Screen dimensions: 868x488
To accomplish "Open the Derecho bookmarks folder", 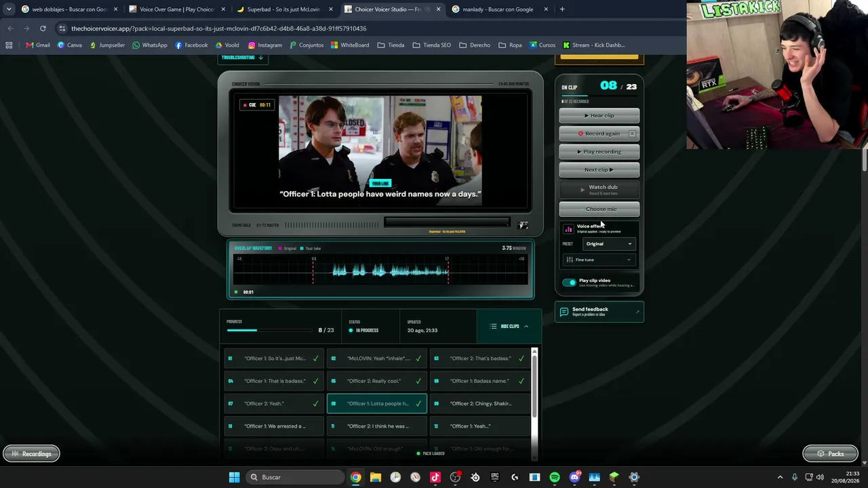I will (x=475, y=45).
